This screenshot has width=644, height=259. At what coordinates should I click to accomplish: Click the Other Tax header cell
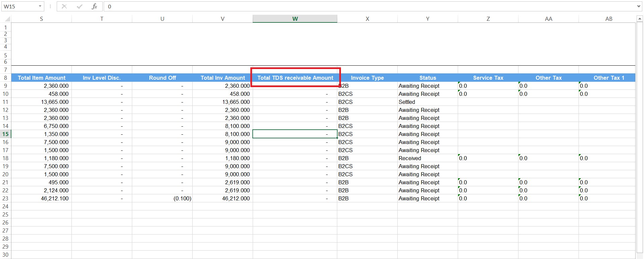(x=548, y=78)
